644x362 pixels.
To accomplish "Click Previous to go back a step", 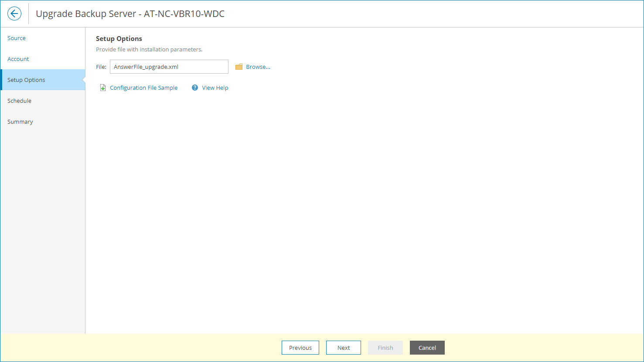I will click(x=300, y=348).
